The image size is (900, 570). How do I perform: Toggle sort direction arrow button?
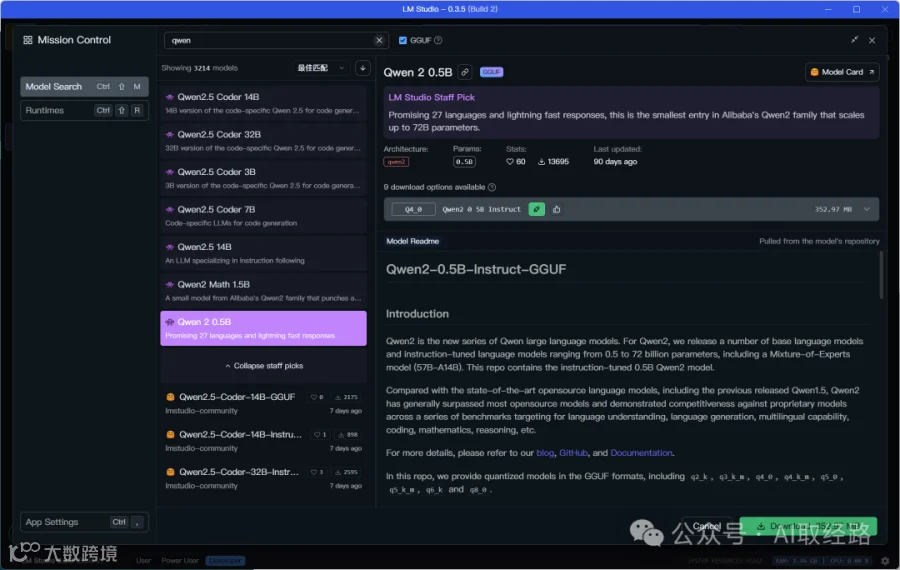pos(363,68)
